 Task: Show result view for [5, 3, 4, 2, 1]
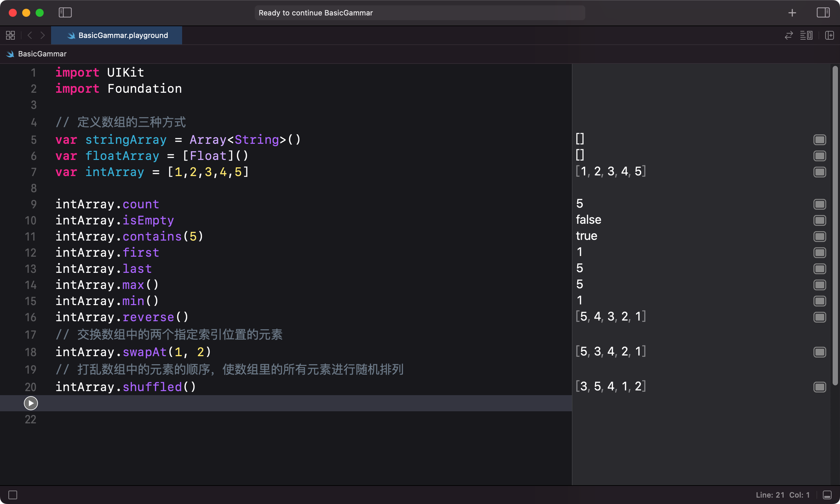coord(820,352)
